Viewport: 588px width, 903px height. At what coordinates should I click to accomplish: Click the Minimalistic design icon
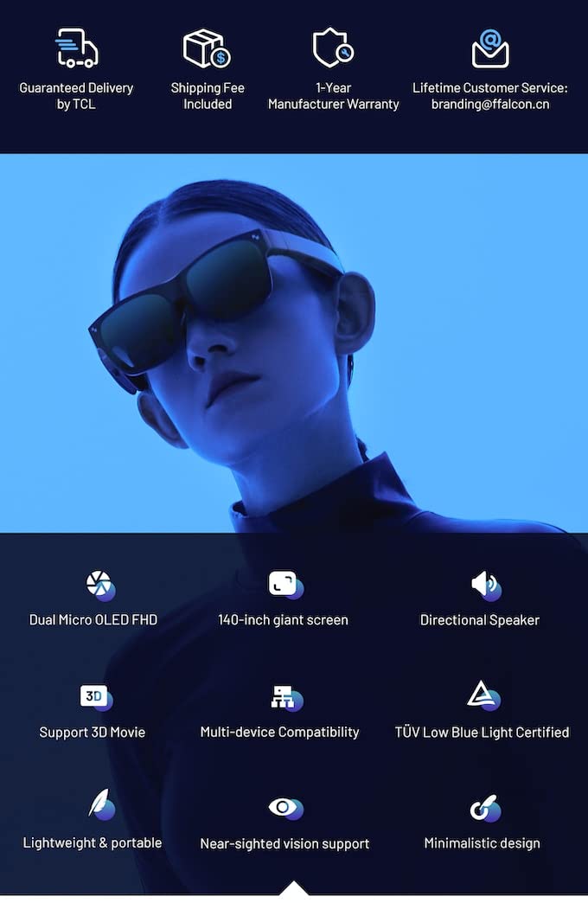(x=484, y=809)
